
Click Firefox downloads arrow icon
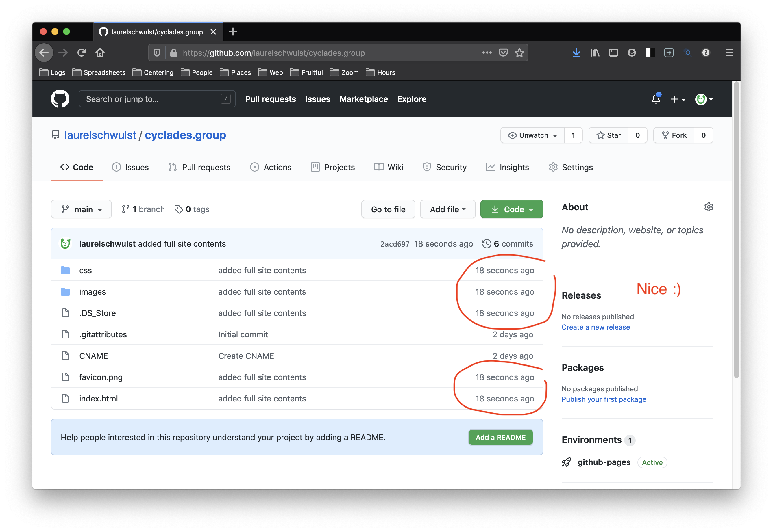[576, 53]
